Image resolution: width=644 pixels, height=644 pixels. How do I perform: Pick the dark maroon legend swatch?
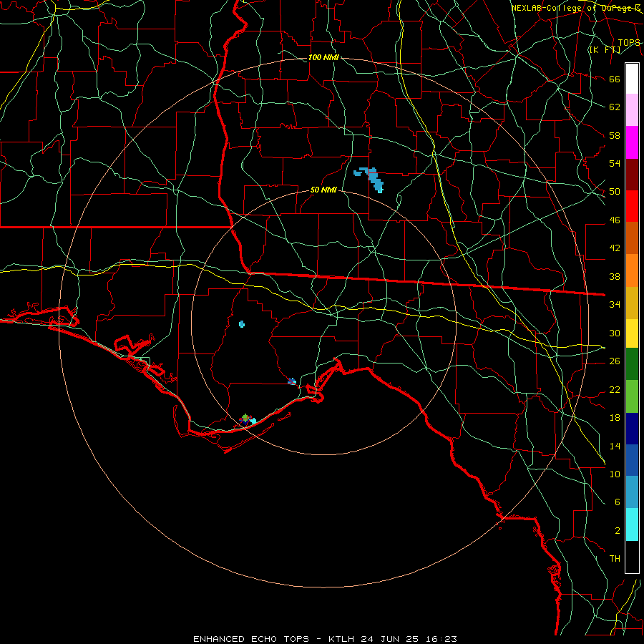[632, 175]
